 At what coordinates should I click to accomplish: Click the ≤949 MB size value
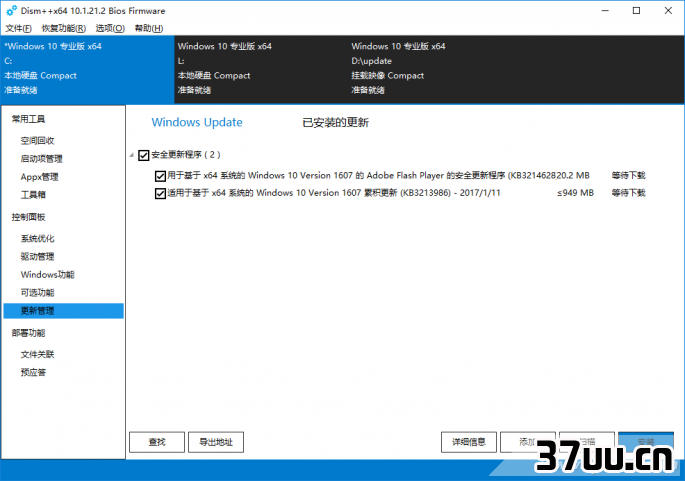point(575,193)
